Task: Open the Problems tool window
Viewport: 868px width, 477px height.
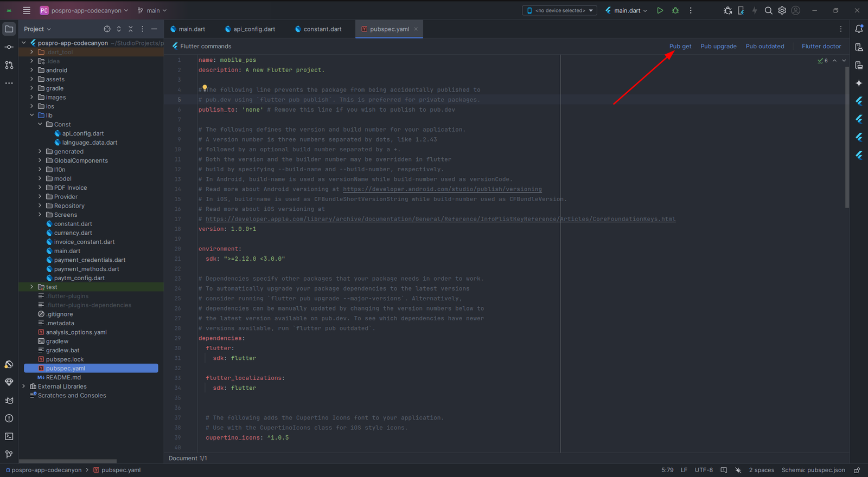Action: pos(9,418)
